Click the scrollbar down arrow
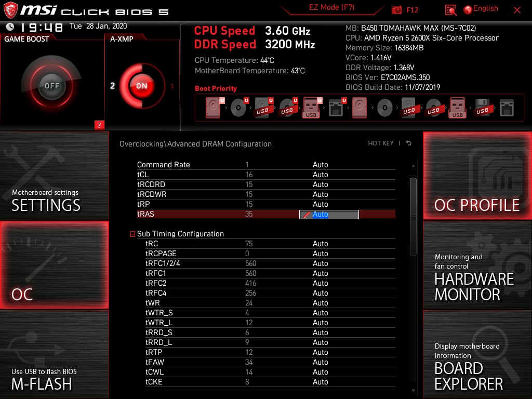 pos(413,391)
